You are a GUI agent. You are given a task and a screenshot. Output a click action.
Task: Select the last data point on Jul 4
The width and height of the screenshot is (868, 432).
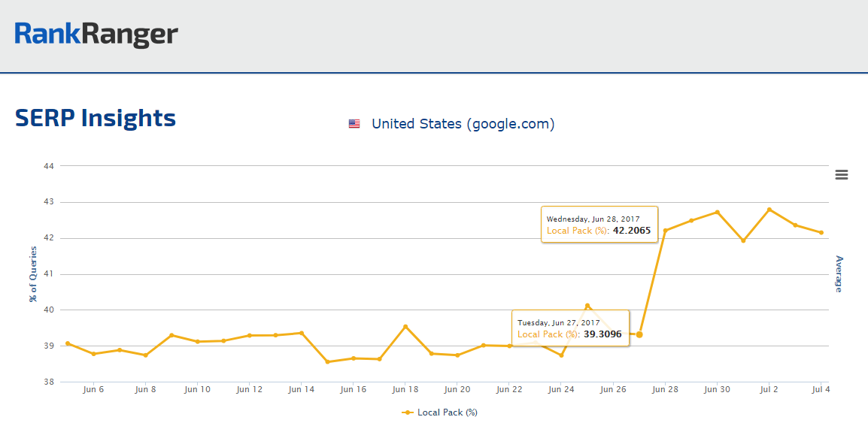821,233
